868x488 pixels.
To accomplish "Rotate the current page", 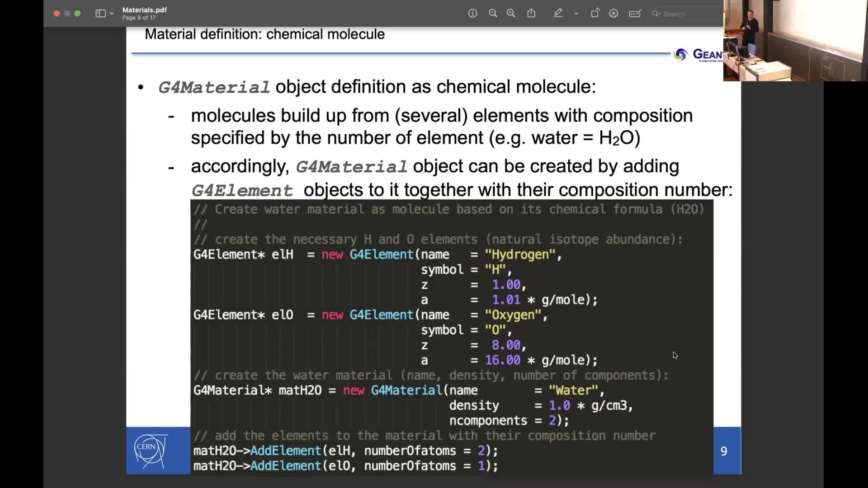I will click(x=595, y=14).
